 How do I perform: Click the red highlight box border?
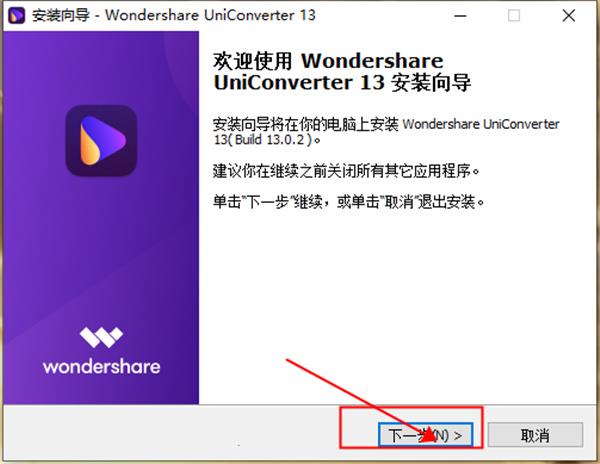click(411, 408)
